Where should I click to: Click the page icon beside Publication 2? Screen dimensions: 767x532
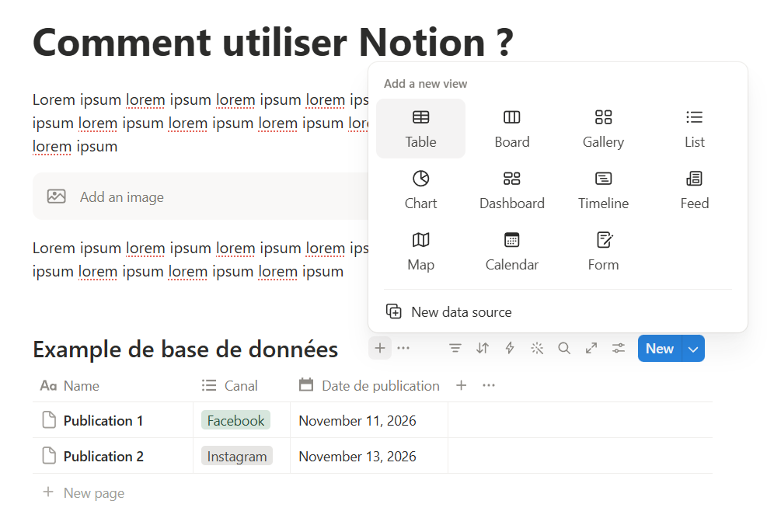(x=49, y=456)
